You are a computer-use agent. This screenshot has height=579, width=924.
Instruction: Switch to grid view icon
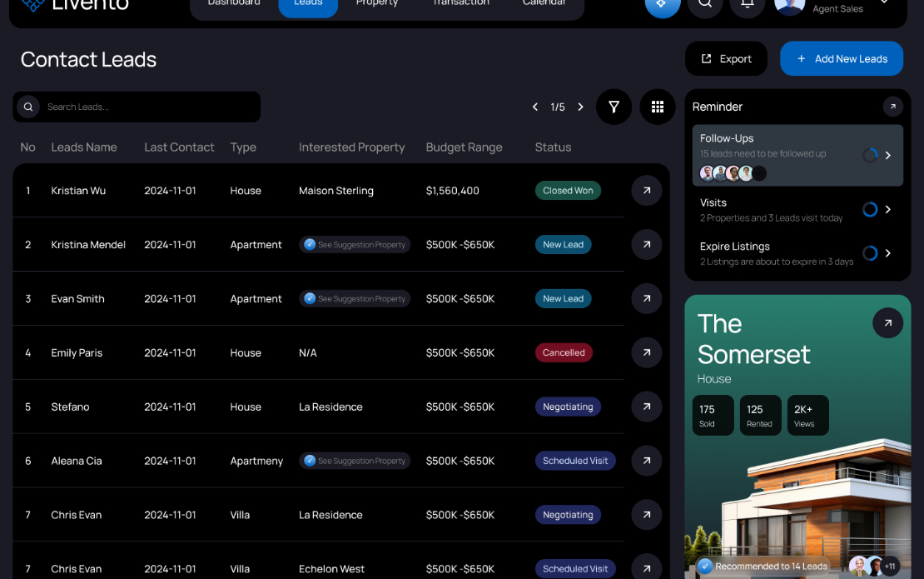click(x=657, y=107)
